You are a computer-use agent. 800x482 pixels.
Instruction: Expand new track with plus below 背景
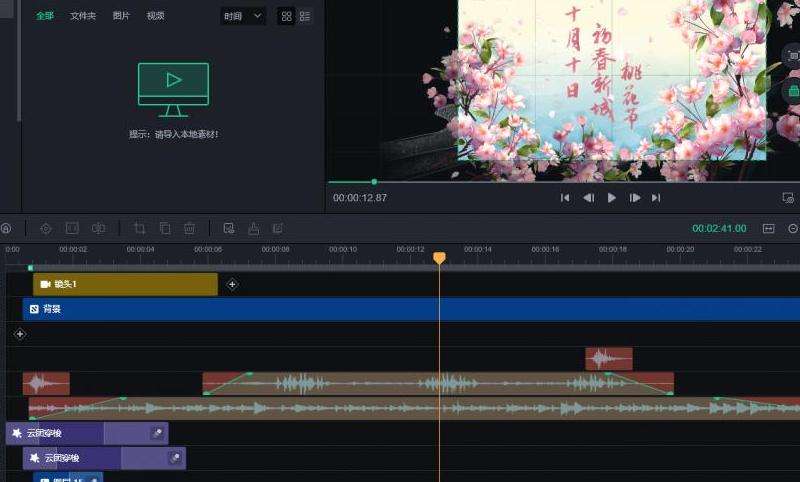[20, 333]
